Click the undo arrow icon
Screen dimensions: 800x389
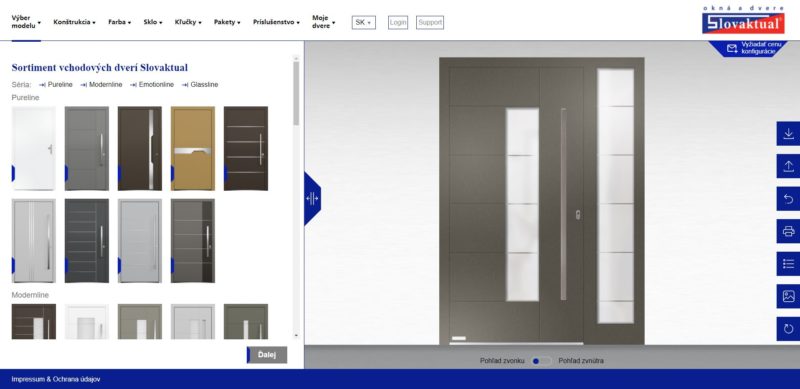tap(788, 199)
